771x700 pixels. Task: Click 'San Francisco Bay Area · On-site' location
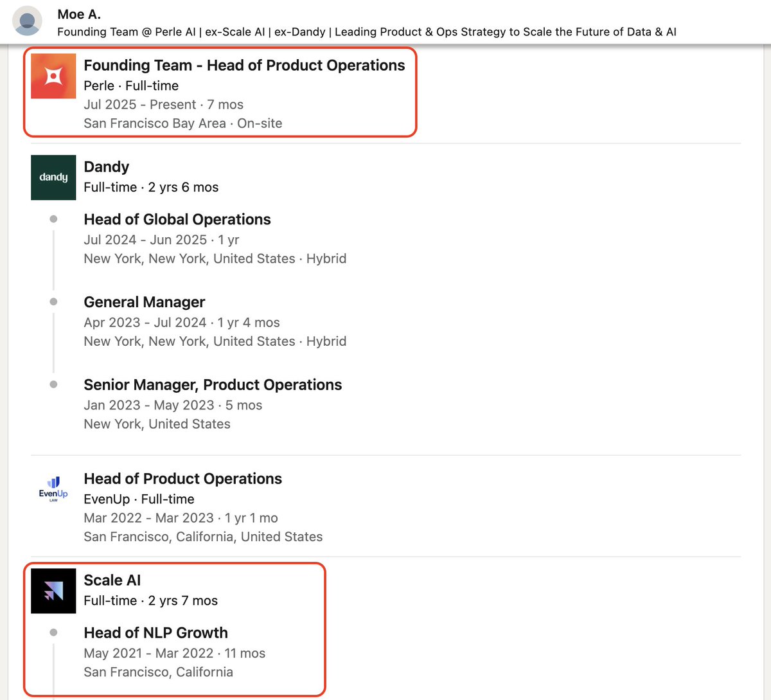coord(183,123)
